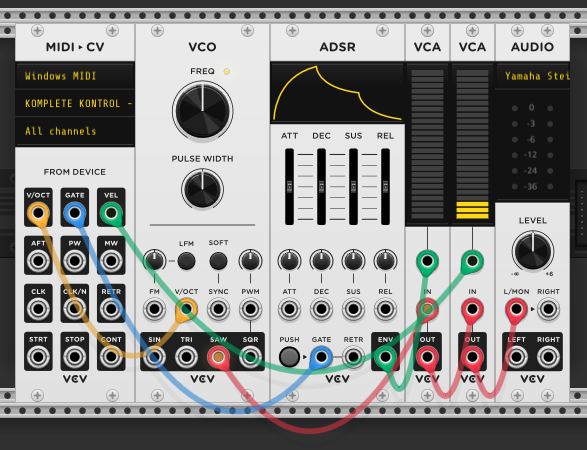This screenshot has height=450, width=587.
Task: Click the first VCA OUT jack
Action: (x=427, y=357)
